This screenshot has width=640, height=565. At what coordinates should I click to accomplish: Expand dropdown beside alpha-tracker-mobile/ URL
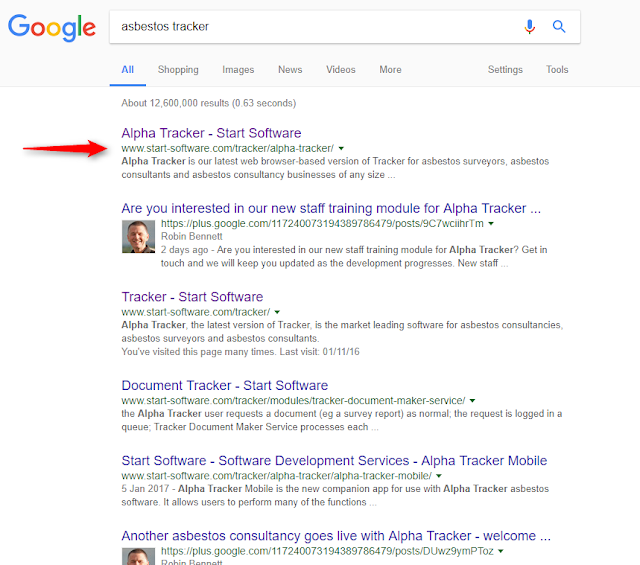[439, 476]
